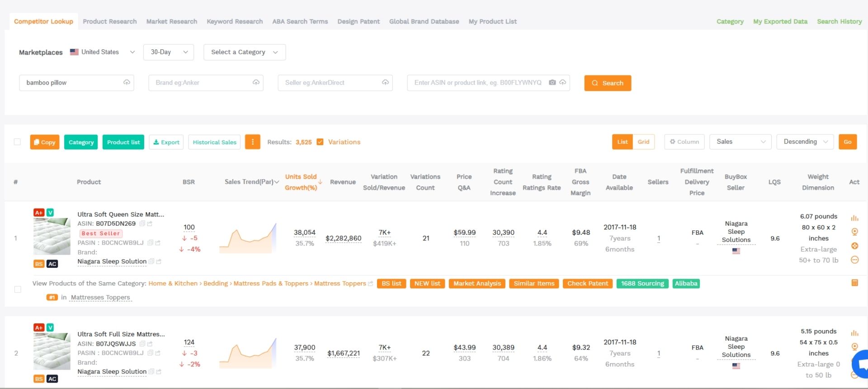Click the Export button

click(166, 142)
